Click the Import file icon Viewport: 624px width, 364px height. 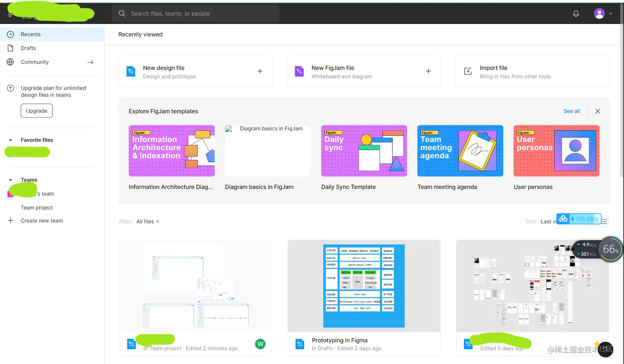pos(468,71)
